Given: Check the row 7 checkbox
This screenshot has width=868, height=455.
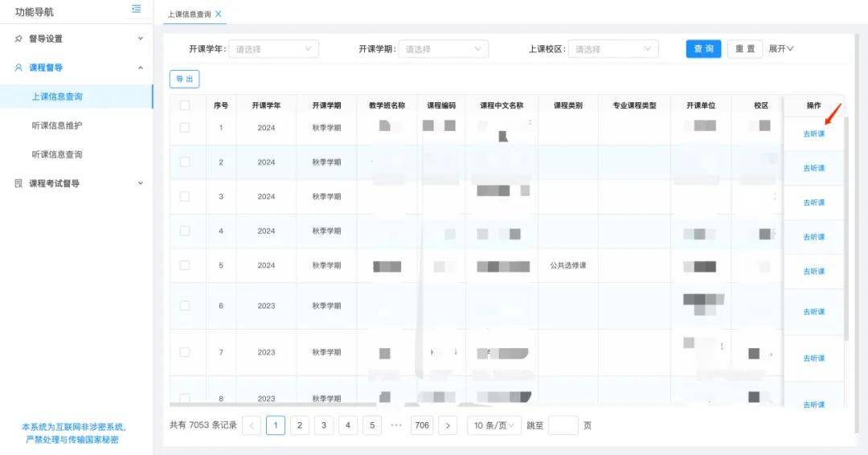Looking at the screenshot, I should 185,352.
